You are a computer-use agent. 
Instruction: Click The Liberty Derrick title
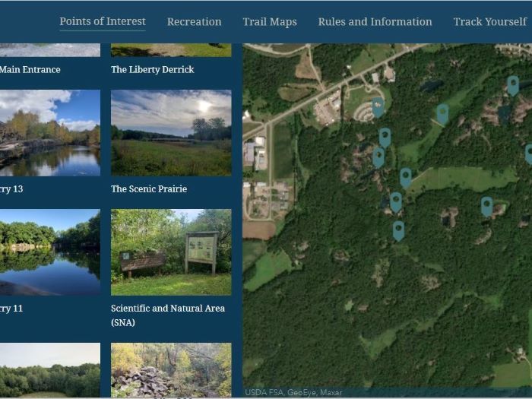point(152,70)
